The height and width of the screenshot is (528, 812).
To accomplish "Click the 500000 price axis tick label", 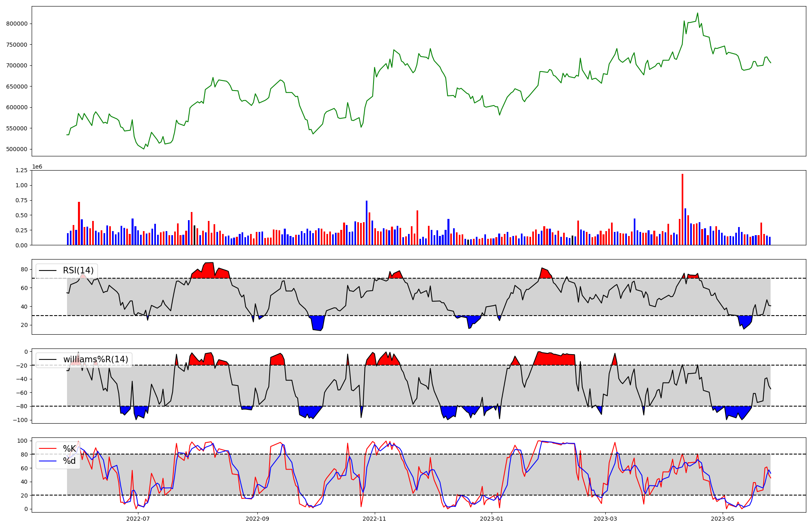I will point(17,149).
